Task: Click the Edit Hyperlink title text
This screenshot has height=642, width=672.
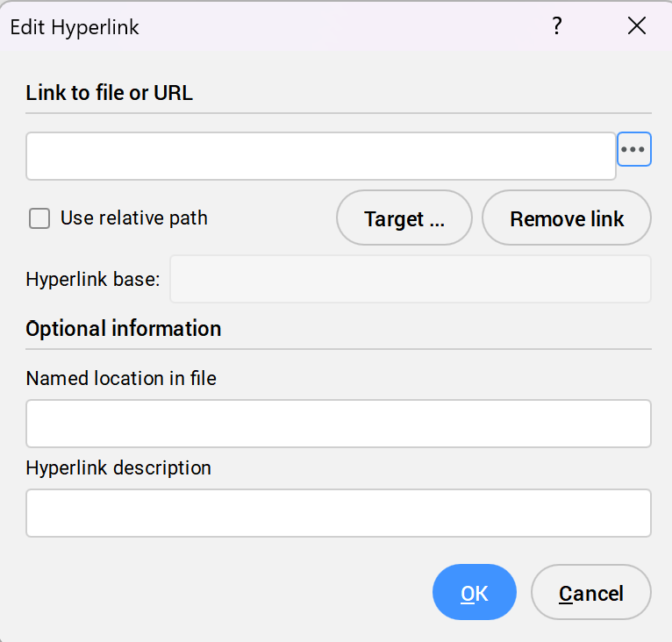Action: pos(75,27)
